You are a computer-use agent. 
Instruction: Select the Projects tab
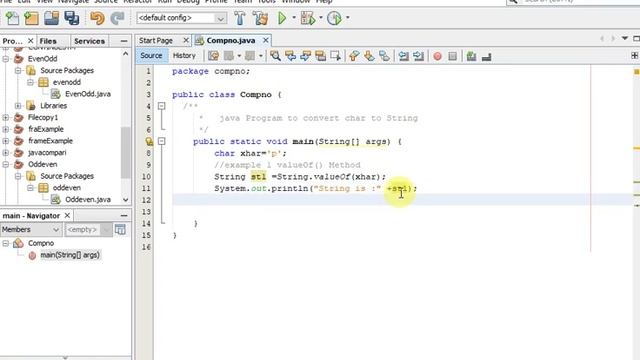click(12, 41)
